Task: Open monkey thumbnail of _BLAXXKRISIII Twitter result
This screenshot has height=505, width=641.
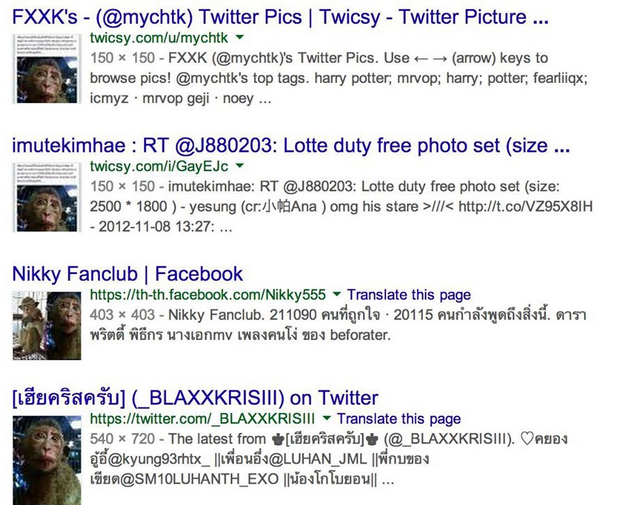Action: (x=47, y=460)
